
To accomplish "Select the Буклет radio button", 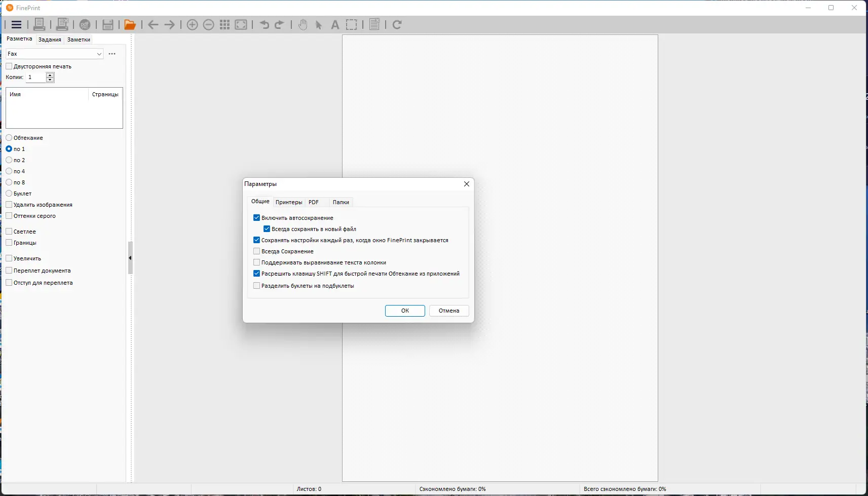I will tap(9, 194).
